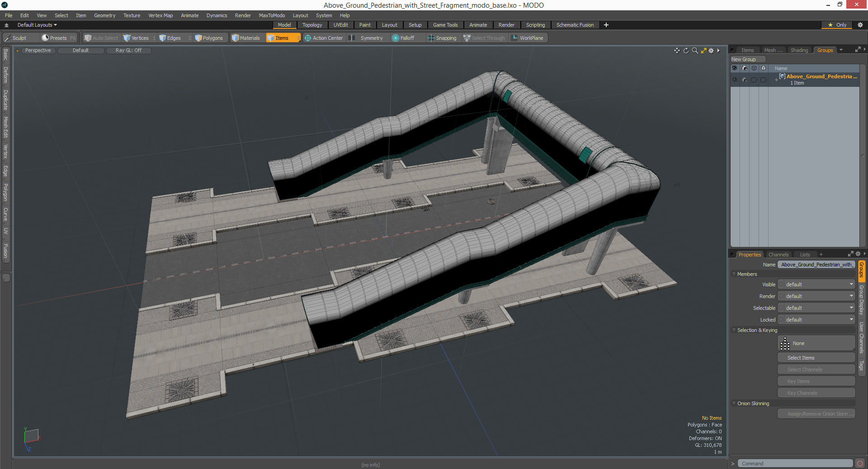Click the Command input field

[795, 464]
